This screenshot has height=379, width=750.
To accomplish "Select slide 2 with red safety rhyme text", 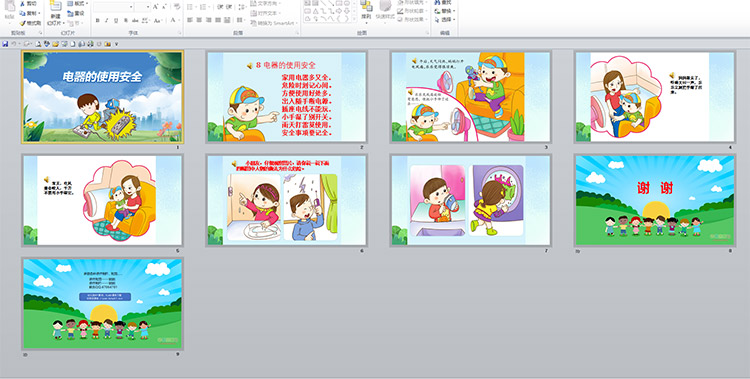I will coord(287,97).
